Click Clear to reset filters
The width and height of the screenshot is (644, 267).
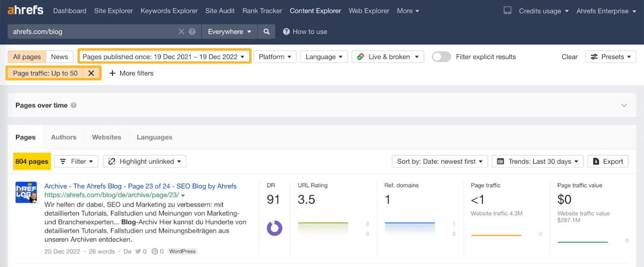point(570,57)
